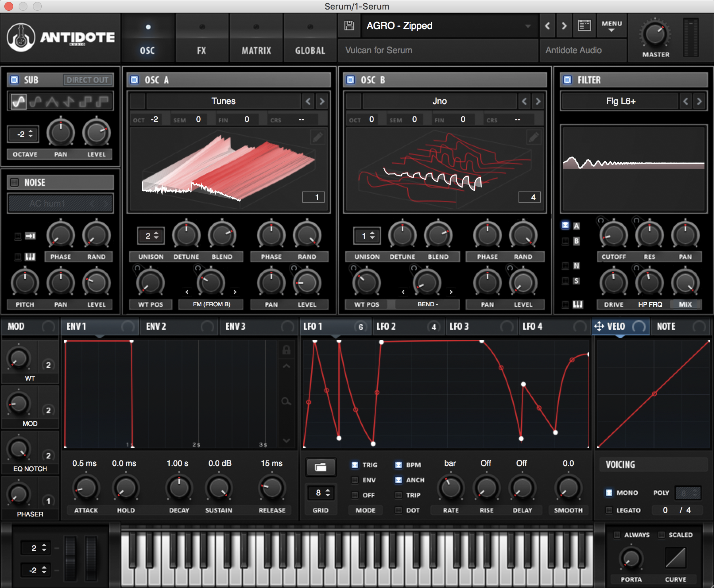Click the lock icon in ENV 1 panel
The height and width of the screenshot is (588, 714).
pyautogui.click(x=287, y=350)
